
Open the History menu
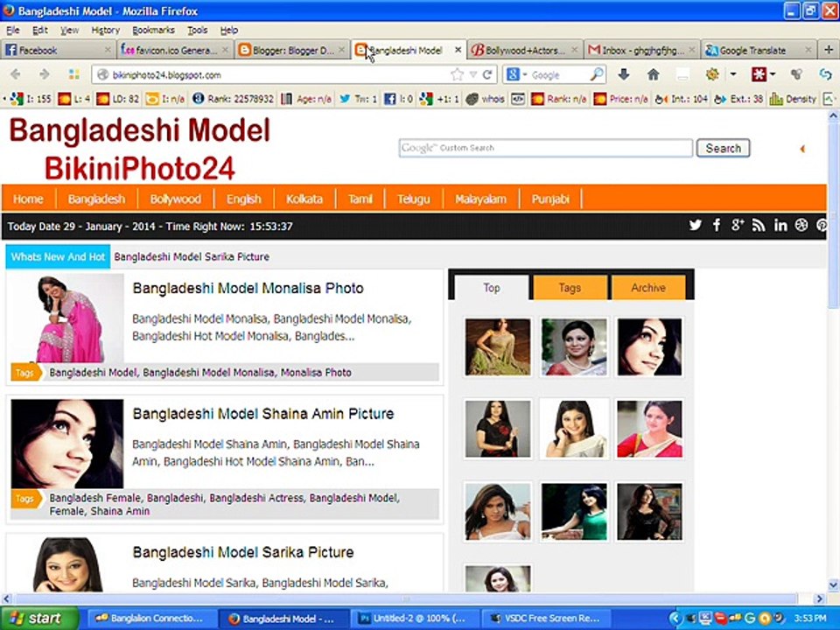coord(106,30)
